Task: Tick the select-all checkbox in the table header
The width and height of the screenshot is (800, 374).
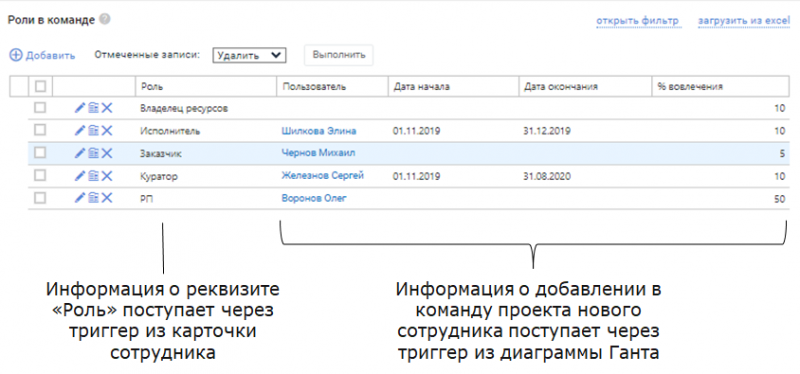Action: pos(40,87)
